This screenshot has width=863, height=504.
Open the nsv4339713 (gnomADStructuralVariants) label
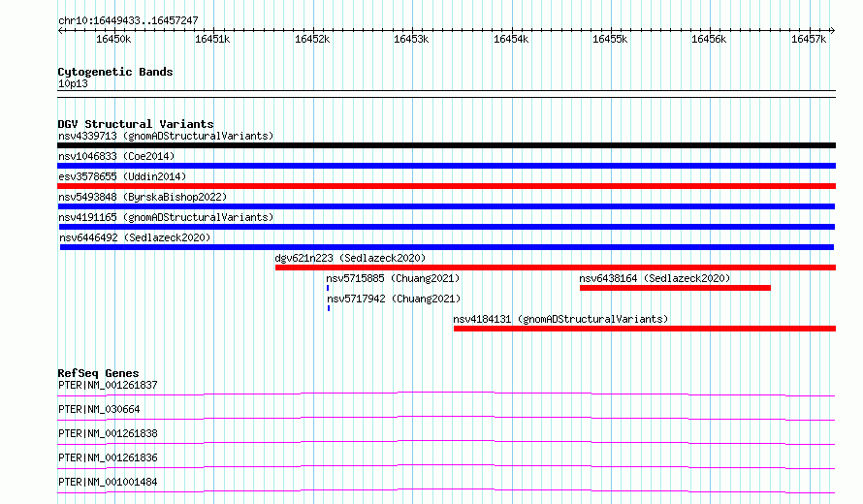tap(166, 136)
